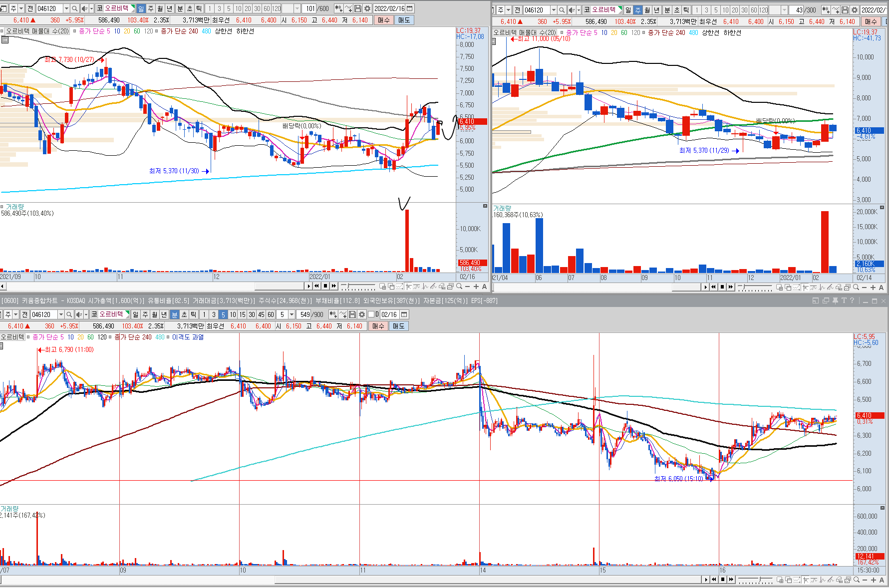Click candle compare icon in top-left chart toolbar
This screenshot has height=588, width=889.
[338, 8]
